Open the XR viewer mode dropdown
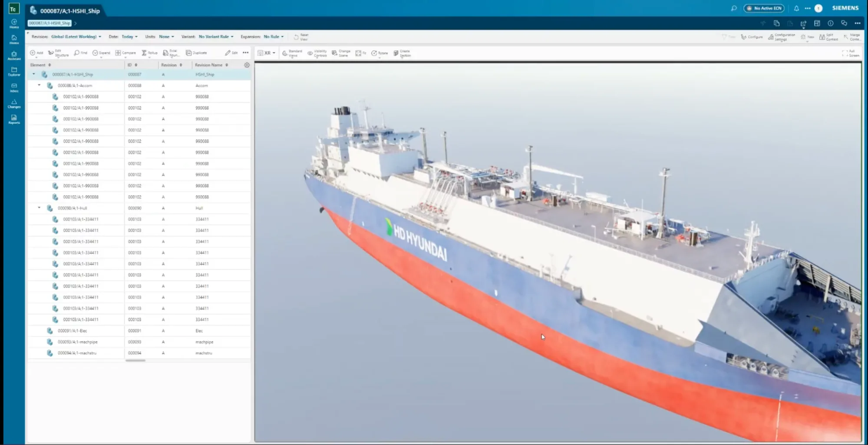This screenshot has width=868, height=445. [267, 53]
